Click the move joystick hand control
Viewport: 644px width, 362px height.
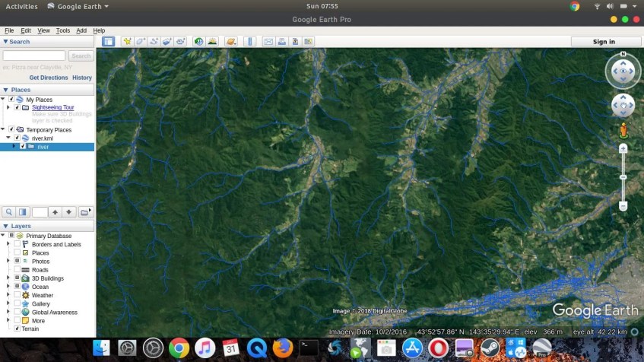coord(623,105)
